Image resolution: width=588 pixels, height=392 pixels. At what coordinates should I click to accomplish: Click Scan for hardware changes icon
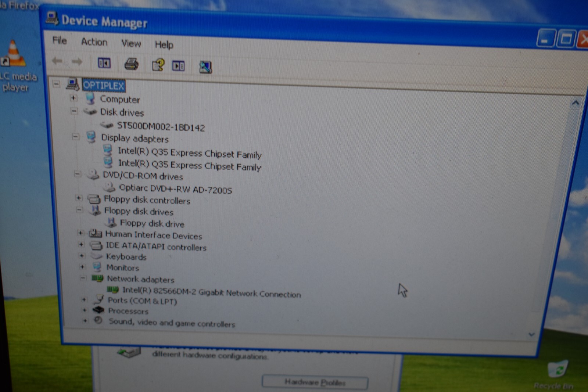[x=205, y=67]
